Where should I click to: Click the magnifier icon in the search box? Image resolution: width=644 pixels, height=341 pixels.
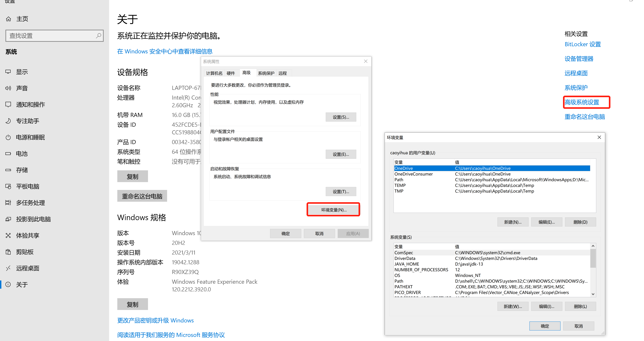(99, 36)
